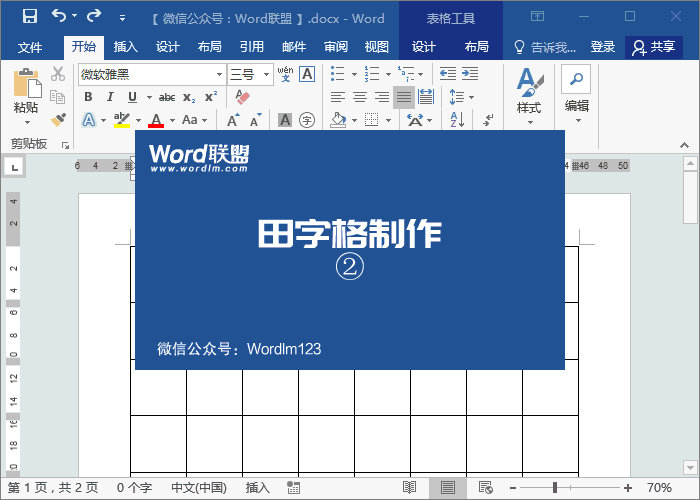This screenshot has height=500, width=700.
Task: Toggle italic formatting
Action: tap(110, 97)
